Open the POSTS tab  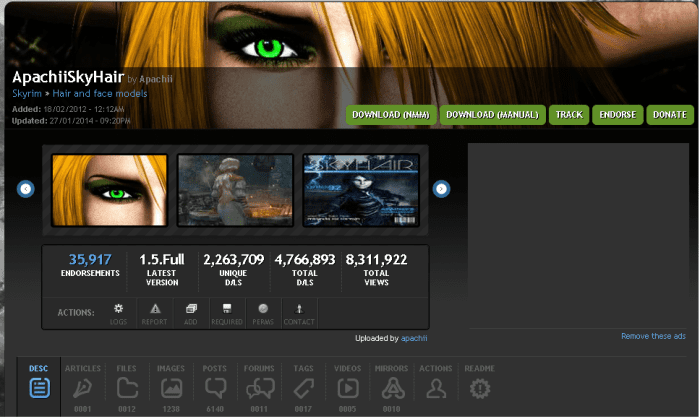pos(215,388)
